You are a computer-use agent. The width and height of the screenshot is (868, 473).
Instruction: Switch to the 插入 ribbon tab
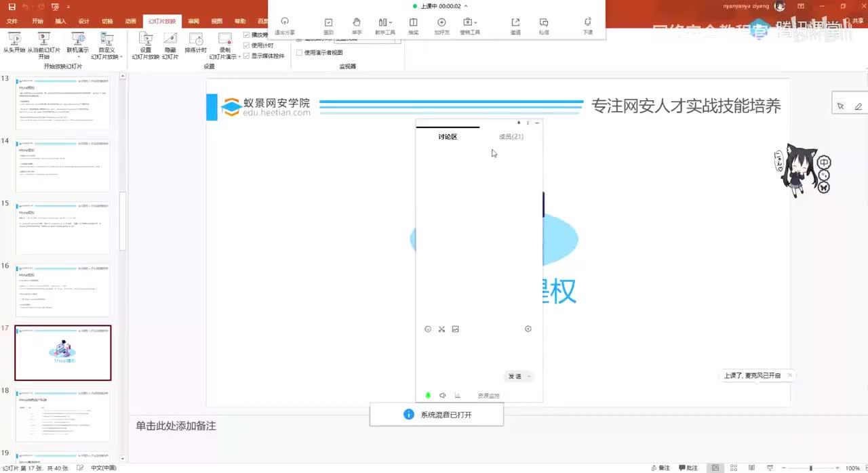60,21
